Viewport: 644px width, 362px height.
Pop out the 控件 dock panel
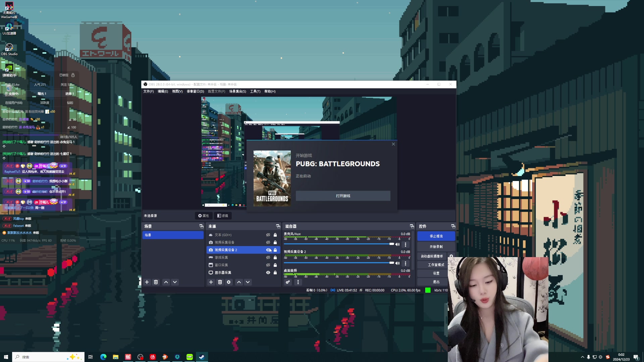(453, 226)
